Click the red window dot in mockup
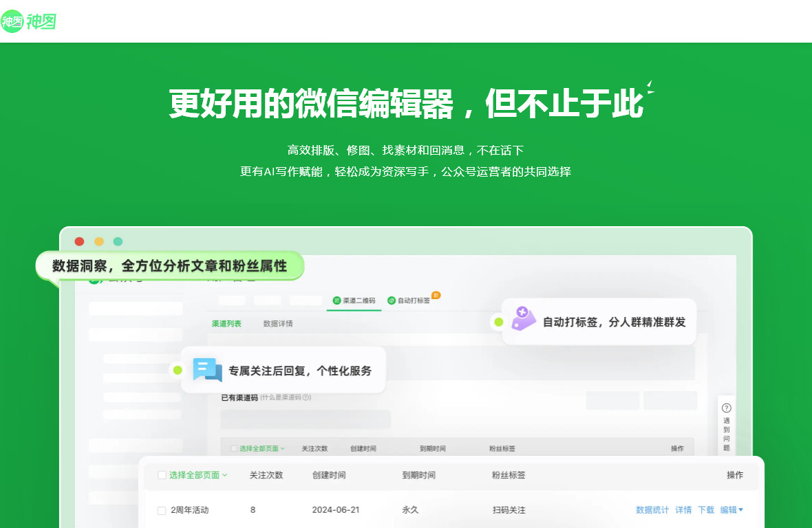This screenshot has width=812, height=528. click(79, 241)
